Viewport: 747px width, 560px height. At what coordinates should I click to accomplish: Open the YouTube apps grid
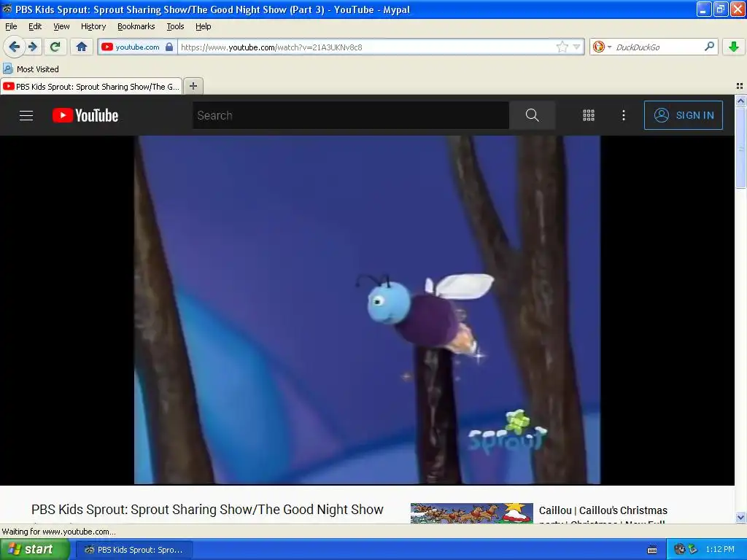pyautogui.click(x=589, y=115)
